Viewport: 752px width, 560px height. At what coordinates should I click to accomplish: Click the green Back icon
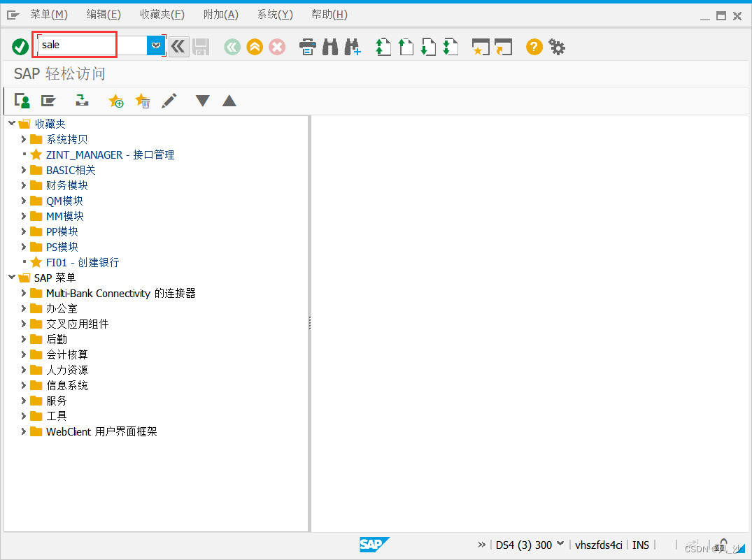pos(232,47)
